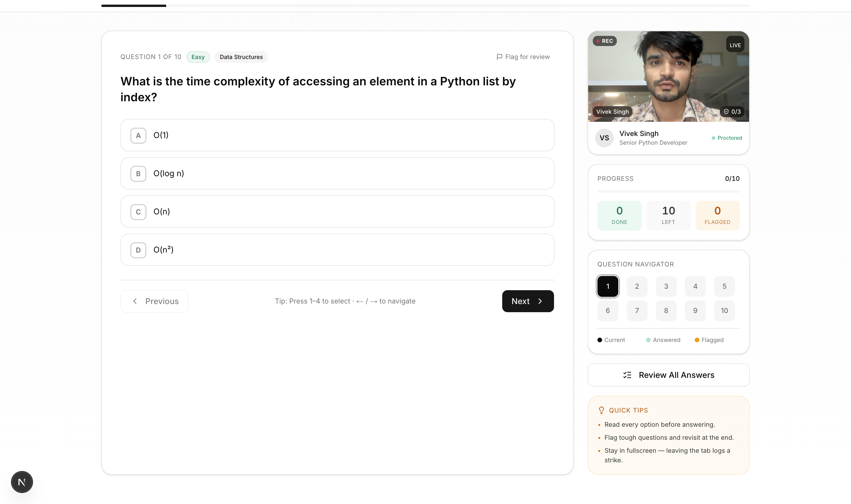Click the checklist icon in Review All Answers
The width and height of the screenshot is (851, 504).
click(627, 375)
